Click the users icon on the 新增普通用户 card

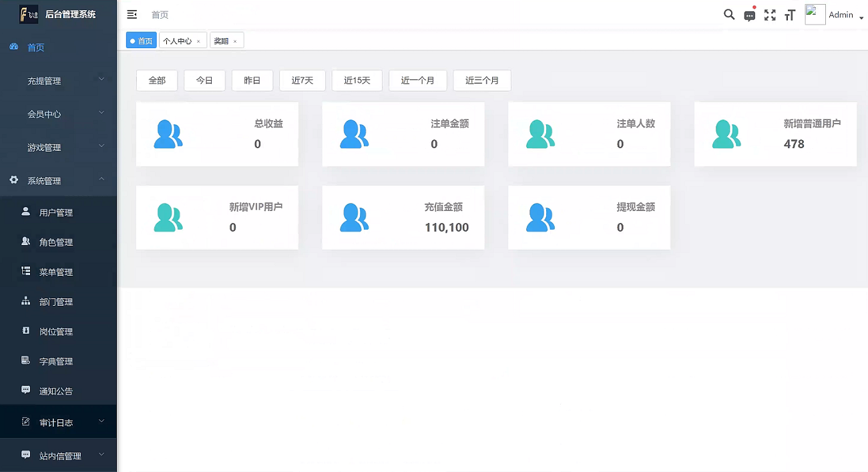click(726, 134)
